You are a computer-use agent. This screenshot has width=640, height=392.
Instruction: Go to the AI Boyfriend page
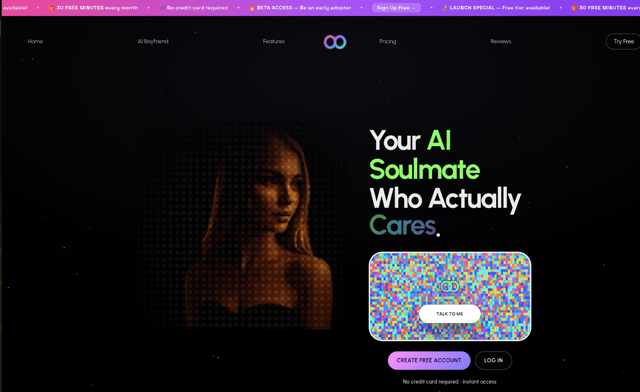click(153, 41)
